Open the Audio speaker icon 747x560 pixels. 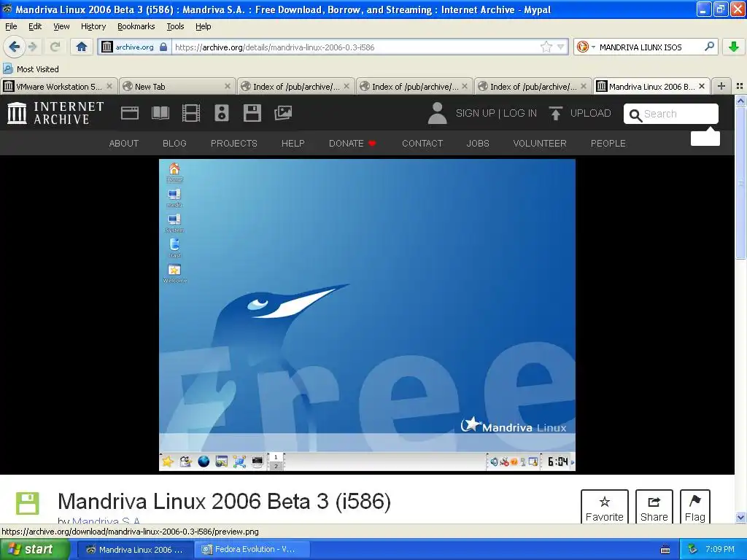(x=222, y=113)
